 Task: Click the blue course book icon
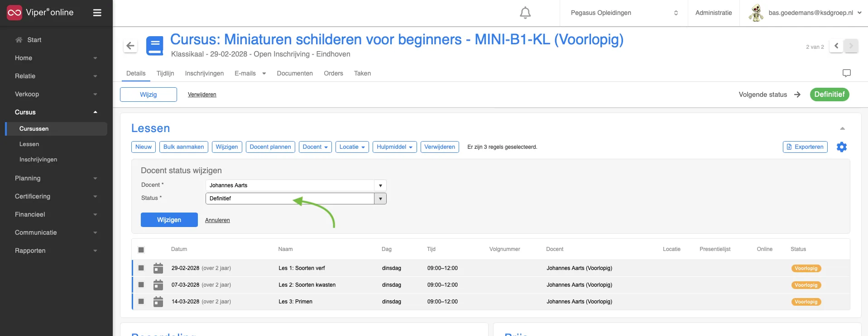155,46
